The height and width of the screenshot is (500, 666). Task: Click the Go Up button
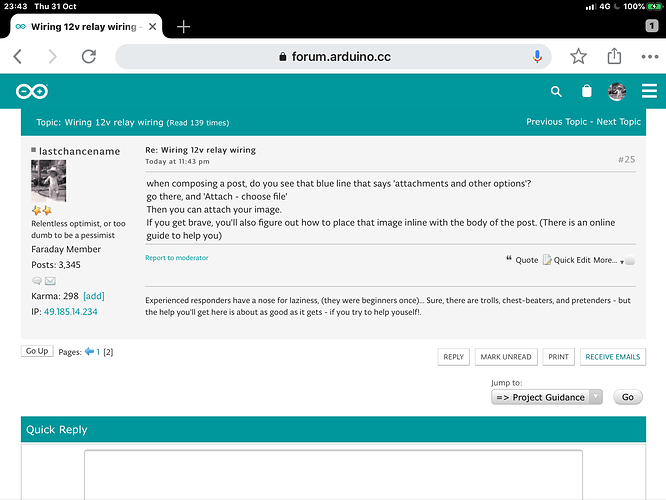click(x=37, y=351)
